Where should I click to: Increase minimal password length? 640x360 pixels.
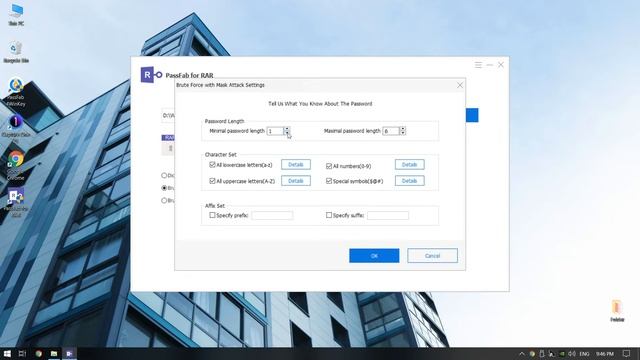coord(287,129)
